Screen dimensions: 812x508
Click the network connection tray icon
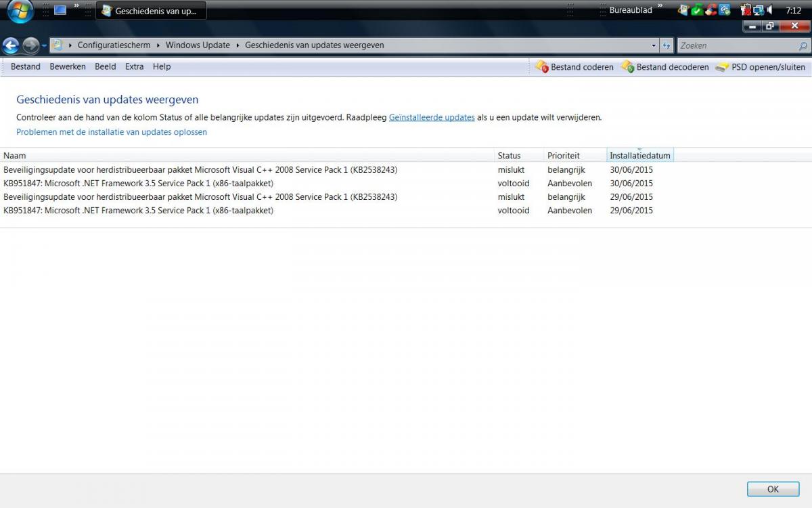pos(759,10)
